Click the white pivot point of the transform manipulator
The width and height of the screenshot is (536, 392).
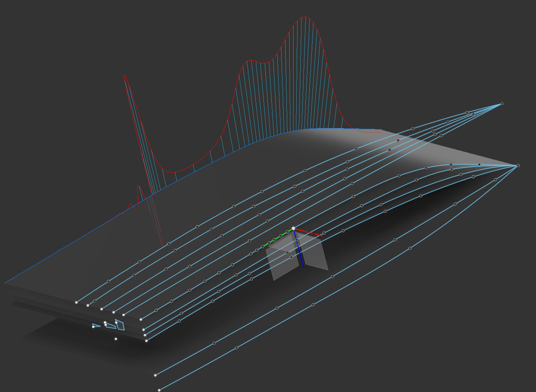click(x=293, y=228)
